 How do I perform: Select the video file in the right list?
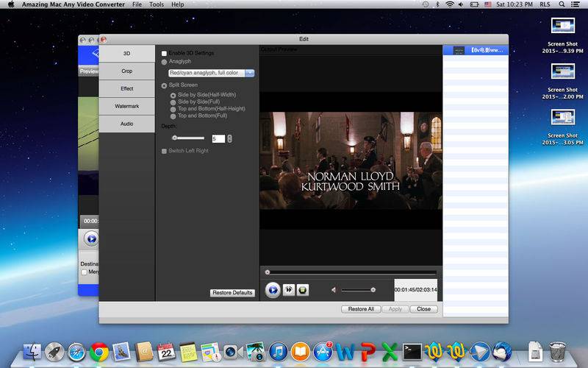pyautogui.click(x=476, y=50)
